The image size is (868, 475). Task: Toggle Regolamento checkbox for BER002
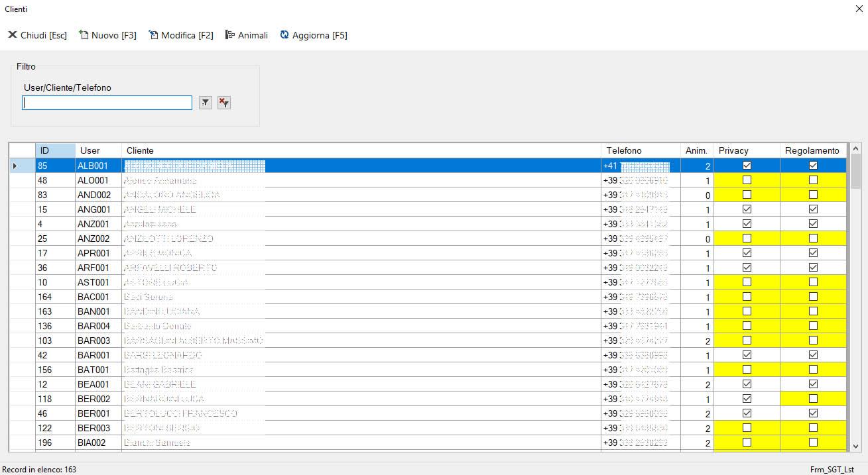[813, 399]
